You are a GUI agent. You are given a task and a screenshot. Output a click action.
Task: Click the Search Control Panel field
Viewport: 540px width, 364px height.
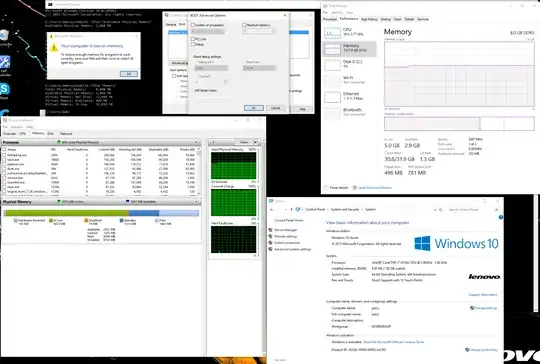(x=470, y=209)
